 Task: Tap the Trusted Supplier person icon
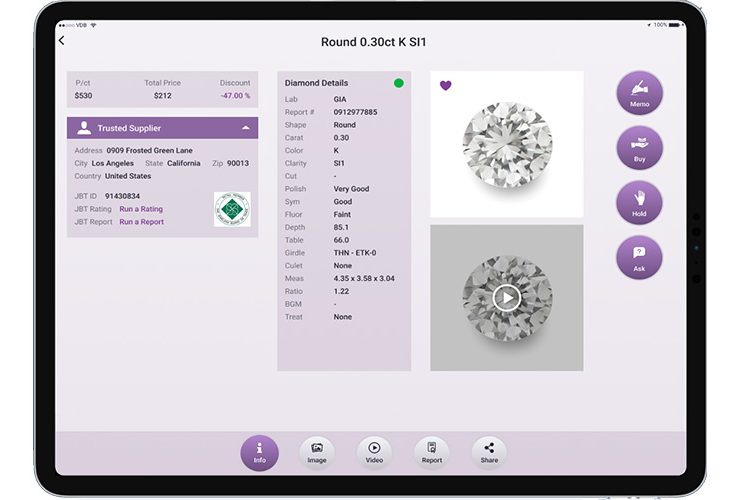coord(84,128)
